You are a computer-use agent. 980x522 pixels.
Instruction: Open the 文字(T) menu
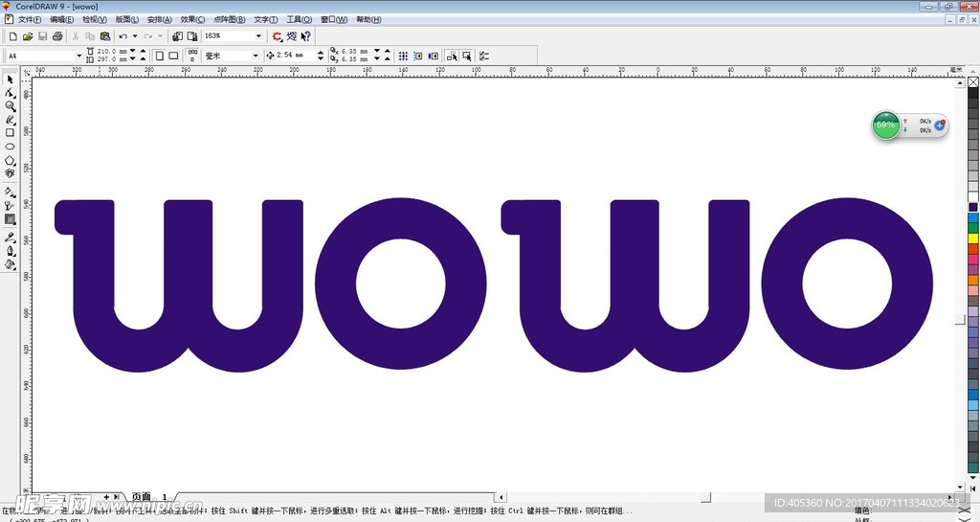(x=266, y=19)
